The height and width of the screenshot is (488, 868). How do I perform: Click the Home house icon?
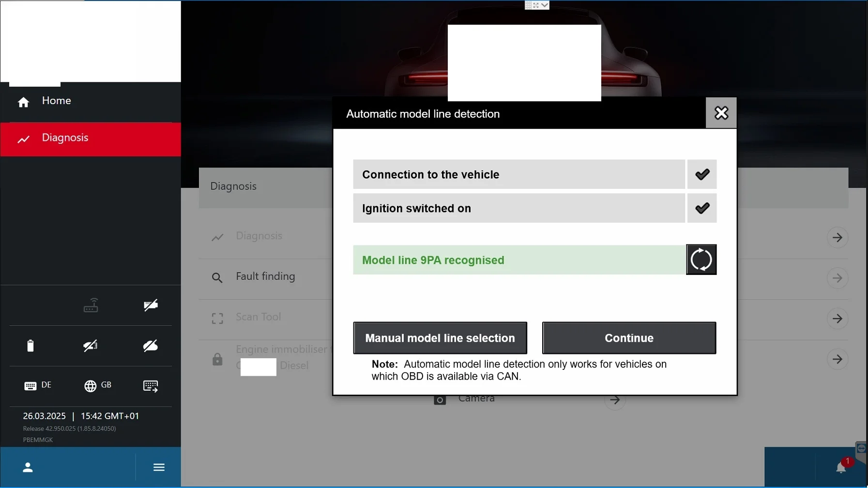[23, 102]
